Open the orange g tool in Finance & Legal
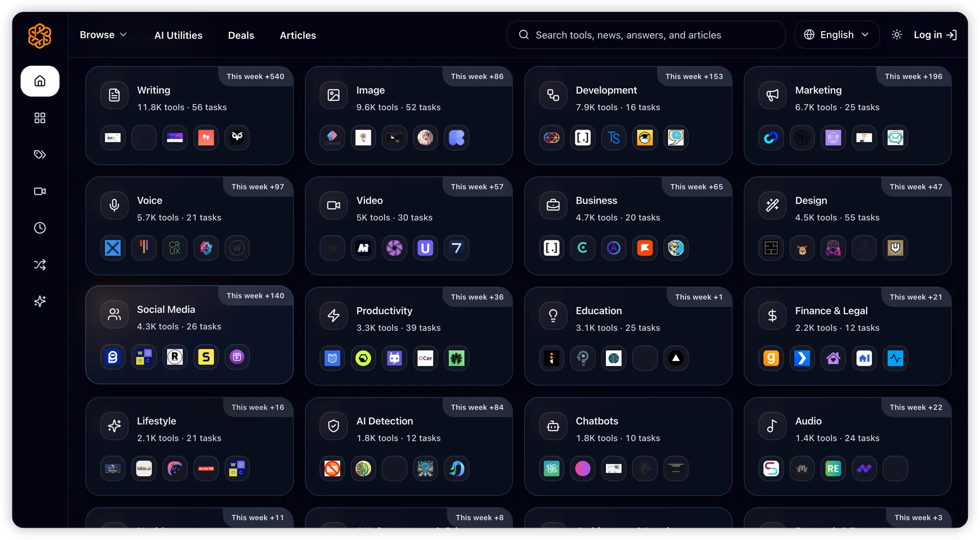 (x=771, y=358)
